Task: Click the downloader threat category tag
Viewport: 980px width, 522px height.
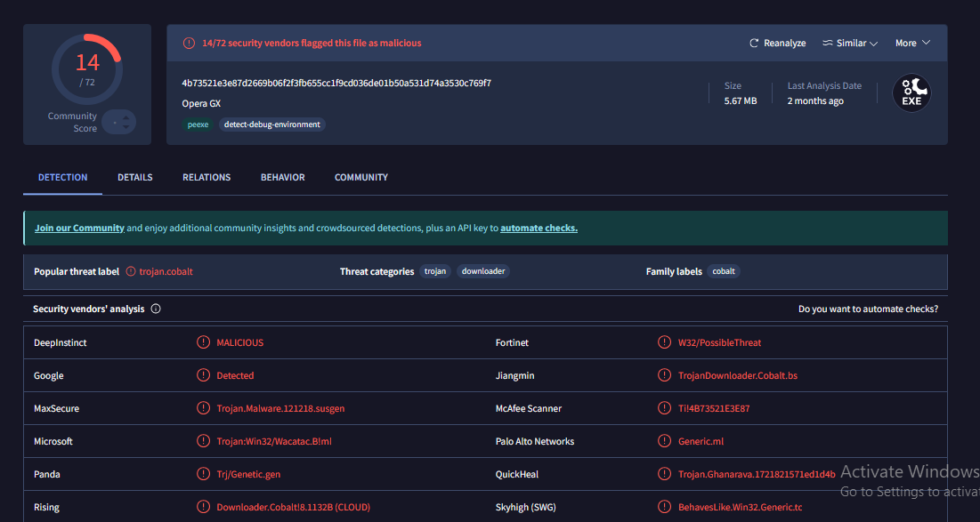Action: [483, 271]
